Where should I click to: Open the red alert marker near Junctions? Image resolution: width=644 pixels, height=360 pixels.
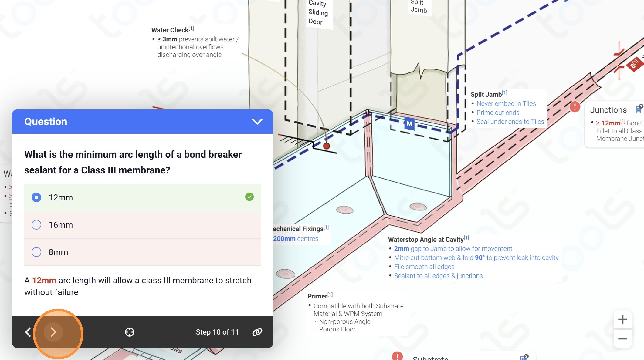(575, 107)
